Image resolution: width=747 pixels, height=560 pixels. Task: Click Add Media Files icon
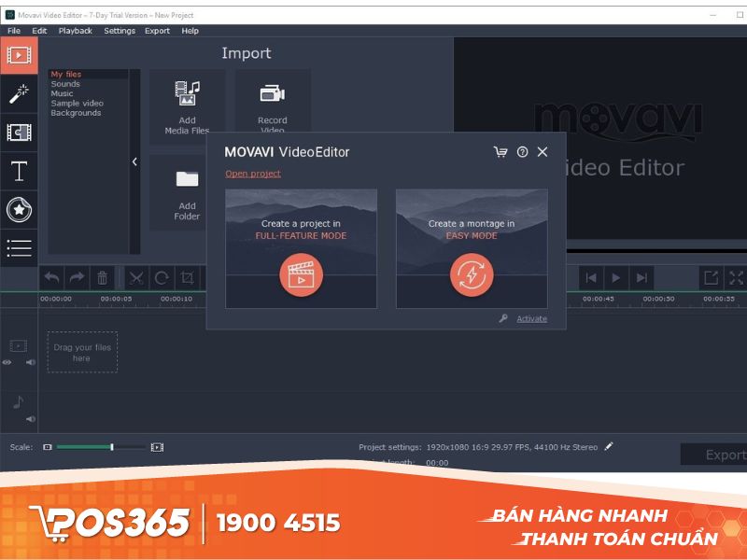[x=188, y=93]
